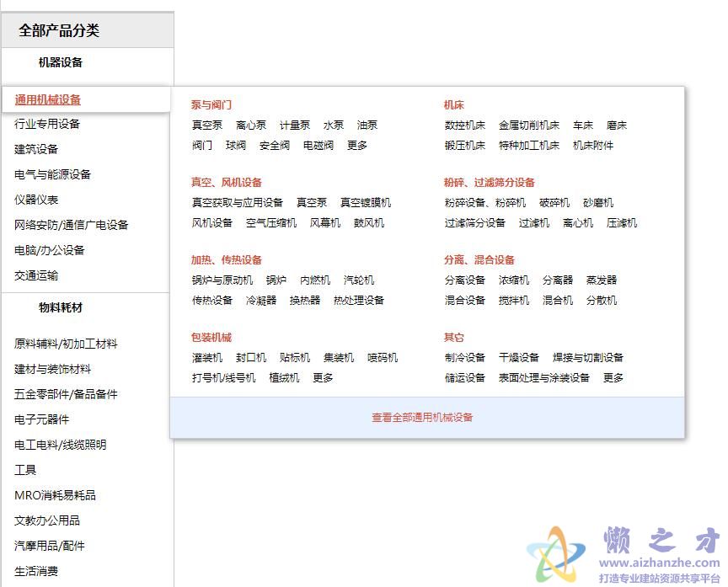Open the 离心机 link
This screenshot has width=728, height=587.
click(x=577, y=223)
